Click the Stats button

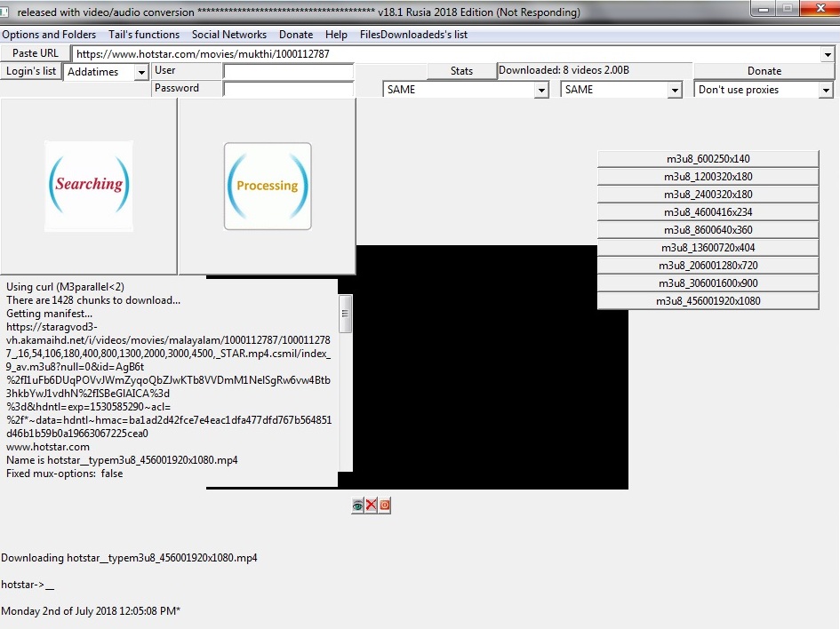tap(461, 71)
